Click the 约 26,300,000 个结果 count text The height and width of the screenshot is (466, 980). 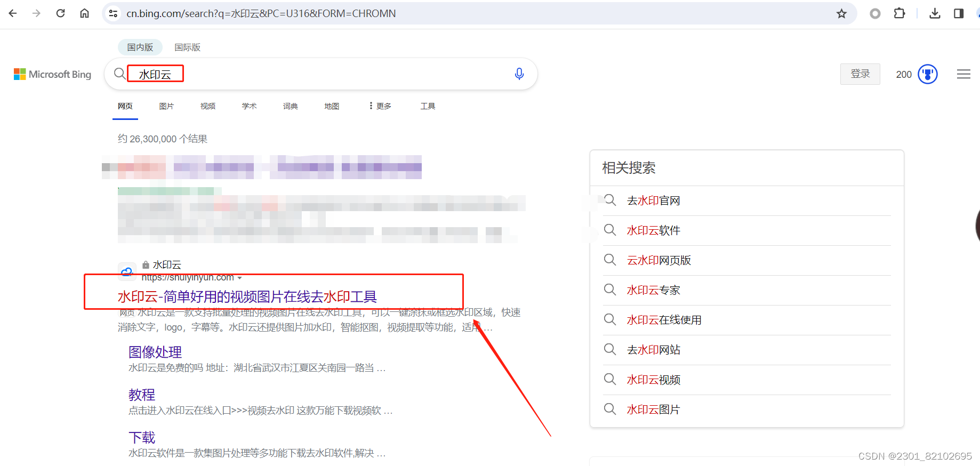tap(163, 139)
